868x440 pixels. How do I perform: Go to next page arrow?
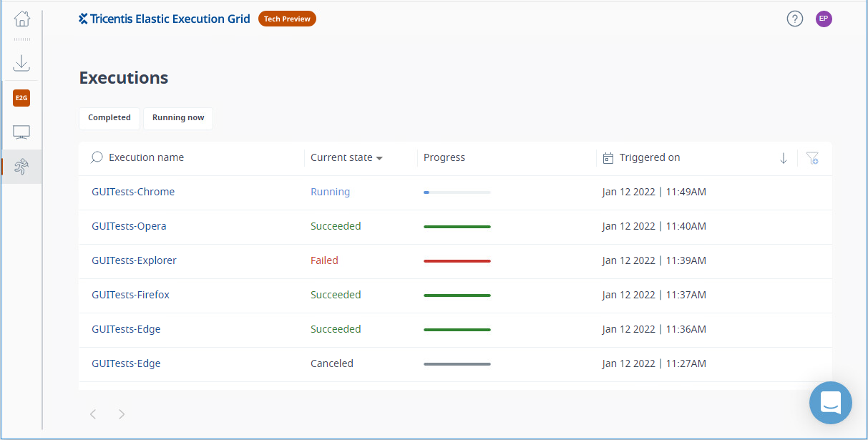[122, 414]
